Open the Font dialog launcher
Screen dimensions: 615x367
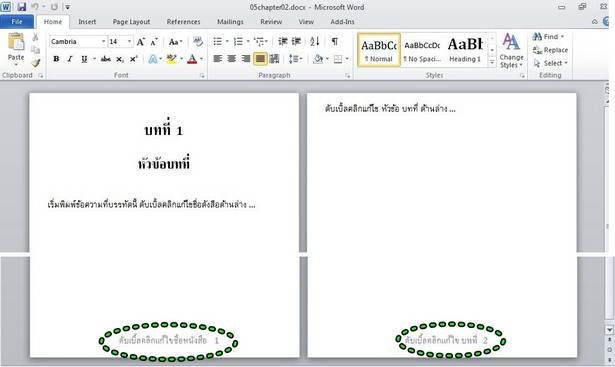coord(202,76)
